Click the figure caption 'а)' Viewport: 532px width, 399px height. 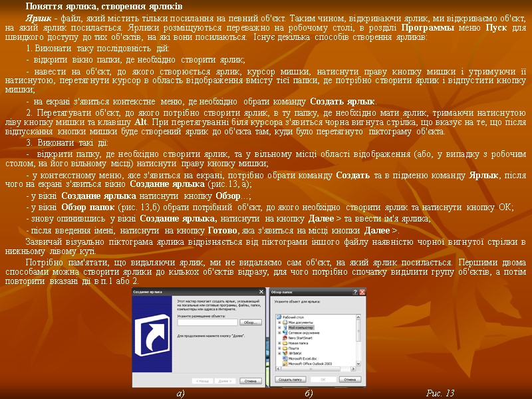point(180,394)
